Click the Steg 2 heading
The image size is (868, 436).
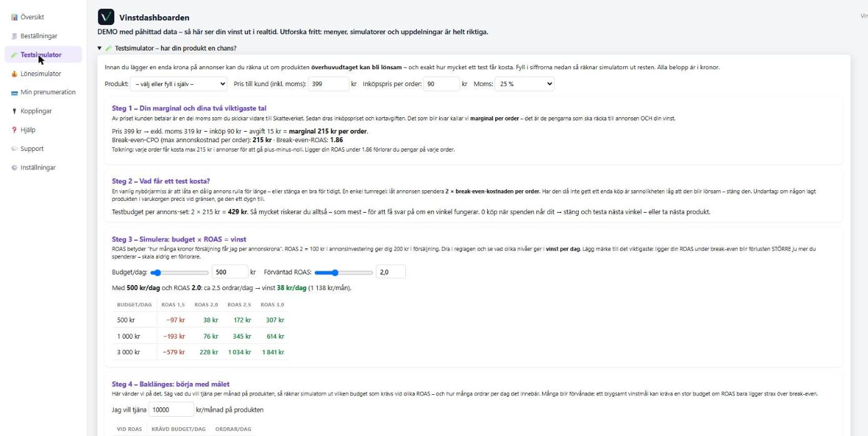tap(161, 181)
